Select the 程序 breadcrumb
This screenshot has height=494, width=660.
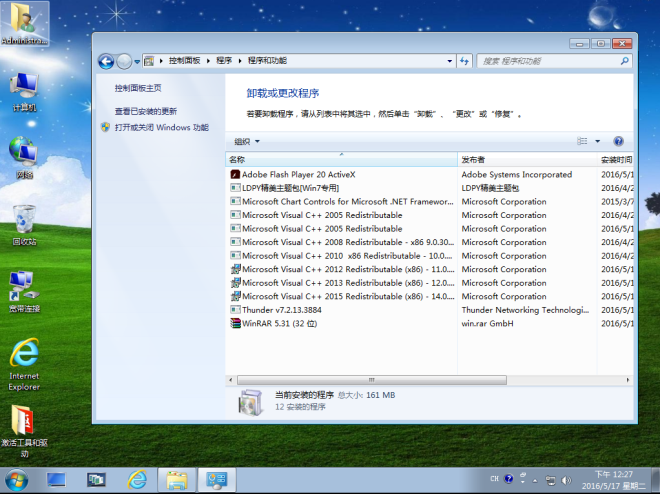[224, 61]
